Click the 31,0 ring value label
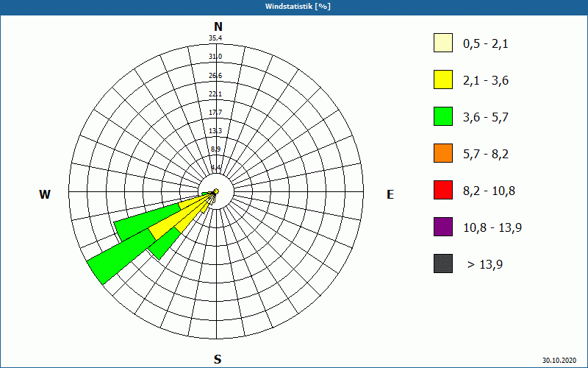This screenshot has width=588, height=368. tap(215, 57)
